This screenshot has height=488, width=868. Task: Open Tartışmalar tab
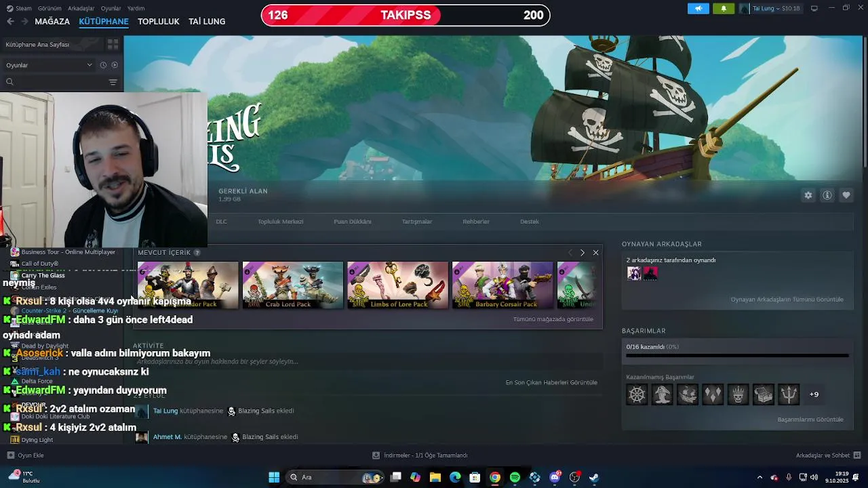pos(417,222)
